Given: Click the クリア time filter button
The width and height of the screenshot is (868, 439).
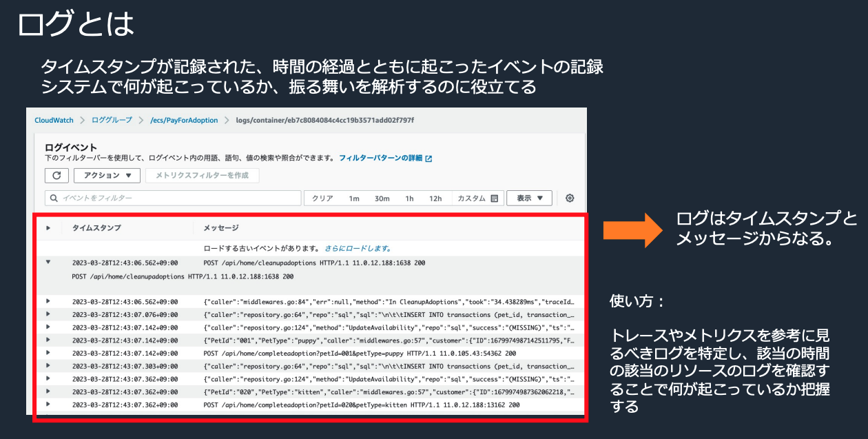Looking at the screenshot, I should (322, 198).
